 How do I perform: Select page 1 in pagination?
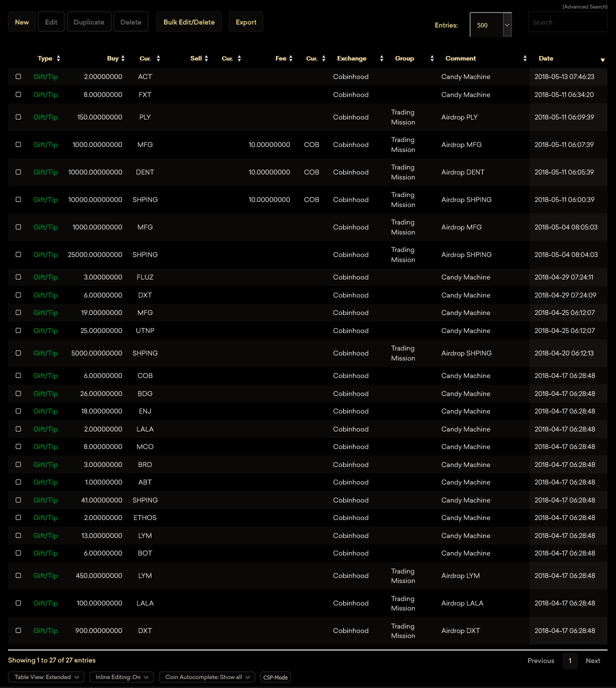point(570,660)
